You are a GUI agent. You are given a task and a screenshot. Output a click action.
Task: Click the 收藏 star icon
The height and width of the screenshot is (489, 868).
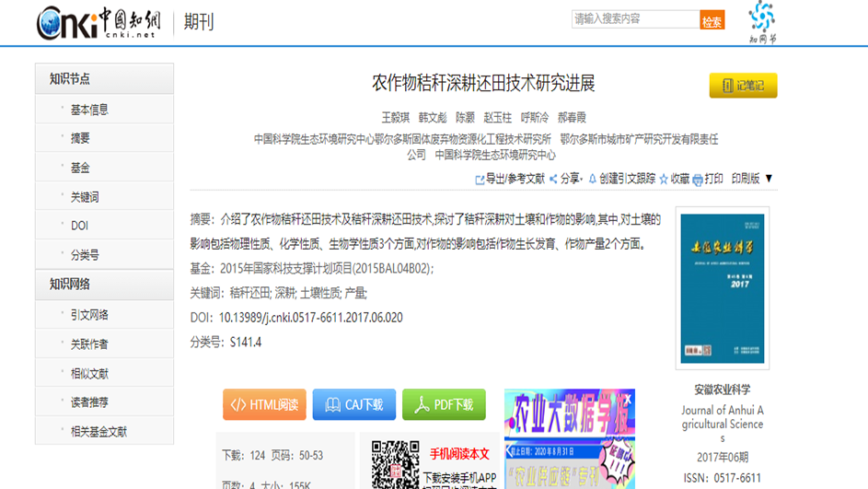tap(664, 179)
